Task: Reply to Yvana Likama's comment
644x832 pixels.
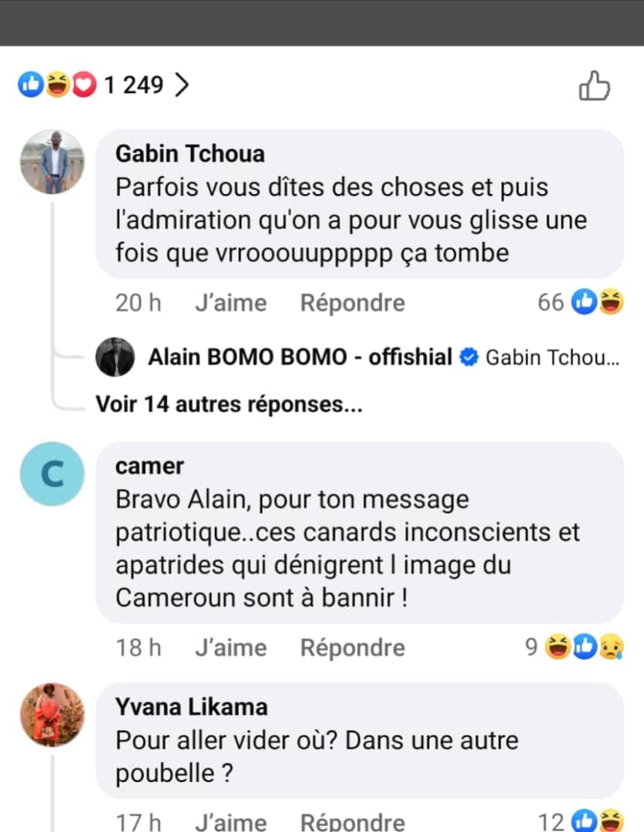Action: [352, 821]
